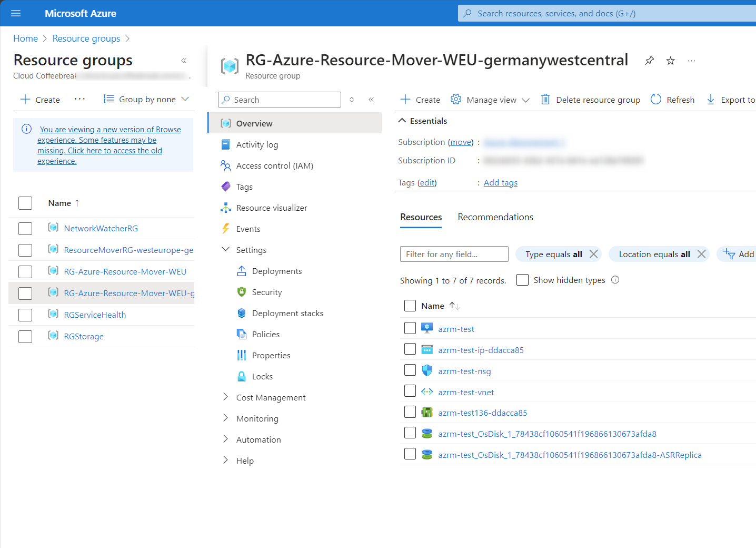Open the Activity log blade
This screenshot has height=548, width=756.
pos(257,144)
